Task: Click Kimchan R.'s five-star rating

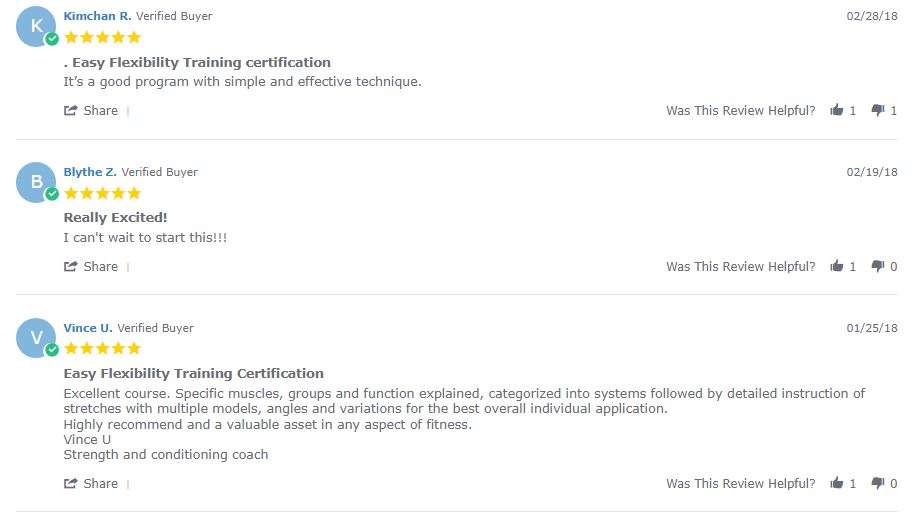Action: pos(103,38)
